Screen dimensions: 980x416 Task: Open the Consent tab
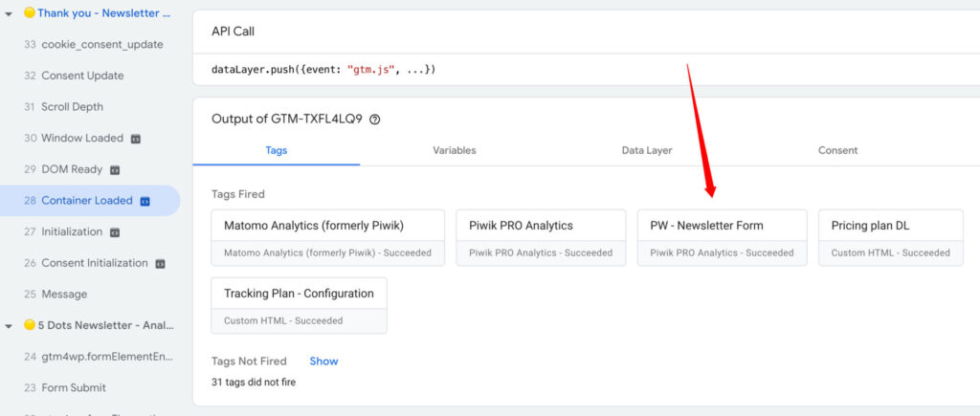pyautogui.click(x=837, y=150)
